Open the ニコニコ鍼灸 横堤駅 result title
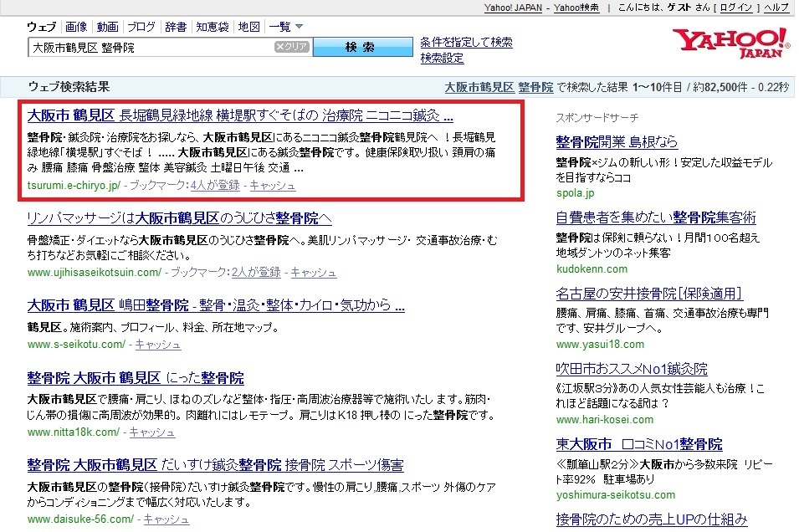This screenshot has height=532, width=799. (240, 115)
